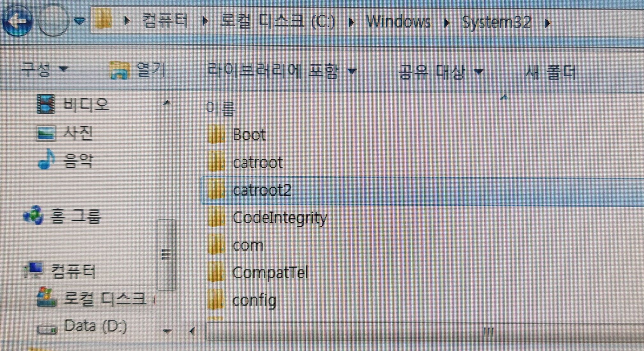Image resolution: width=644 pixels, height=351 pixels.
Task: Select 로컬 디스크 (C:) in the address path
Action: tap(278, 22)
